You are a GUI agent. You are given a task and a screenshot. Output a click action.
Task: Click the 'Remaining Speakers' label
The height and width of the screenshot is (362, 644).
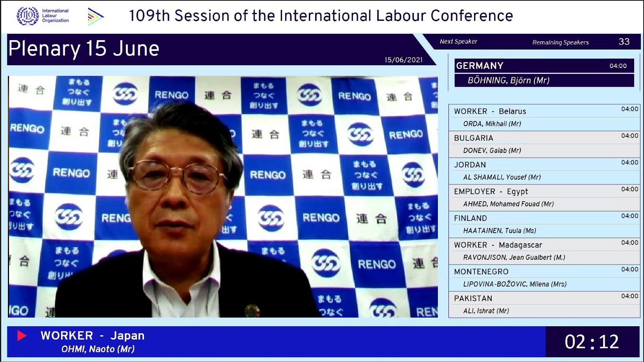point(561,42)
